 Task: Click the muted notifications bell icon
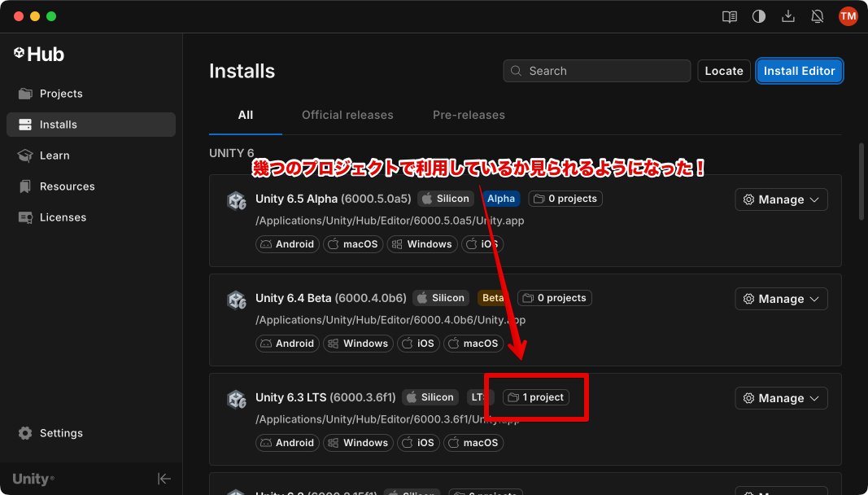(817, 15)
